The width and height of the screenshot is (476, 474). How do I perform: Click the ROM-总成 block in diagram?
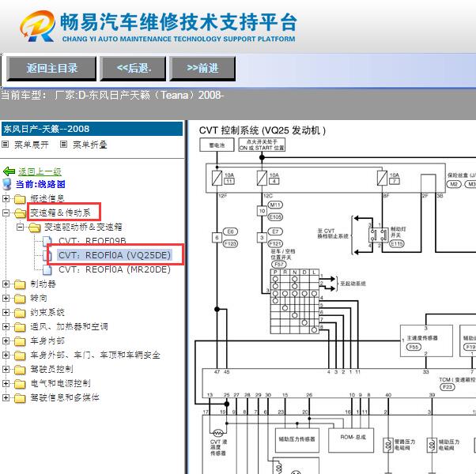coord(351,440)
